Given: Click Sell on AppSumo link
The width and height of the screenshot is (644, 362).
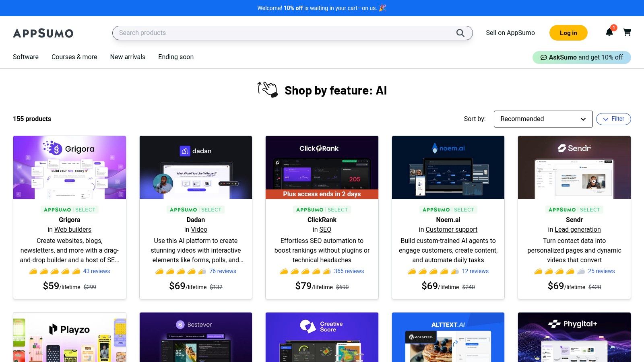Looking at the screenshot, I should click(510, 33).
